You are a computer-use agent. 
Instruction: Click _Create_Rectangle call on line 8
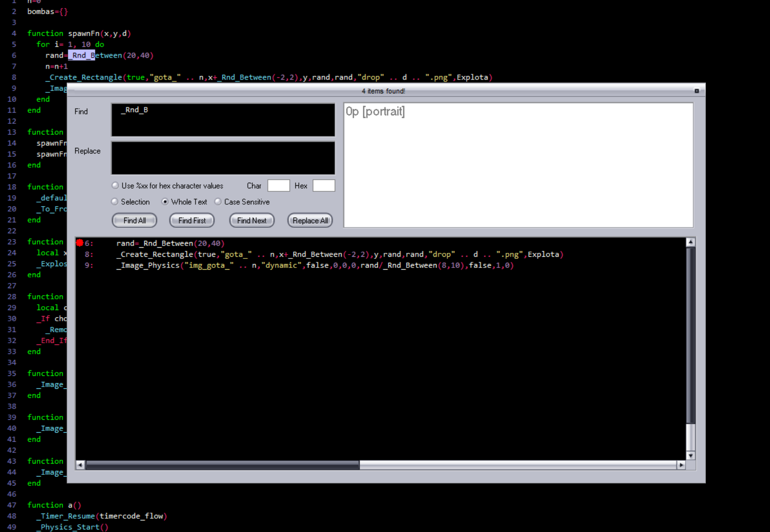(x=269, y=77)
